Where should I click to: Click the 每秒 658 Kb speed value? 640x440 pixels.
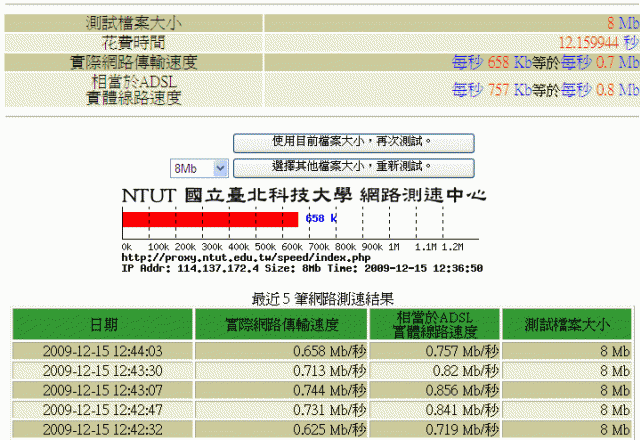[x=491, y=62]
